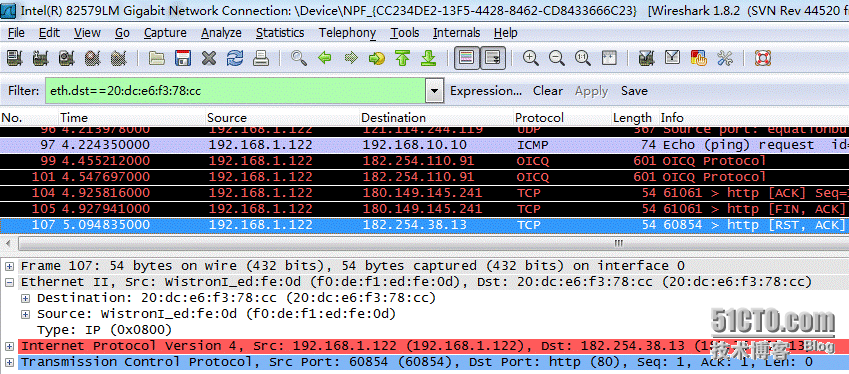Viewport: 849px width, 374px height.
Task: Jump to the last packet
Action: [429, 58]
